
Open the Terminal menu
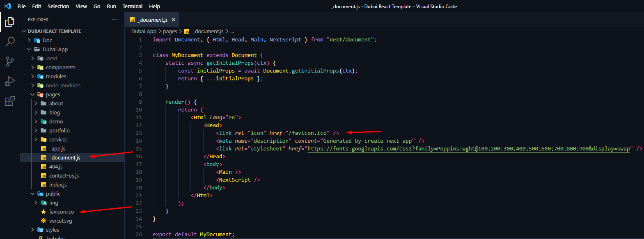[133, 6]
